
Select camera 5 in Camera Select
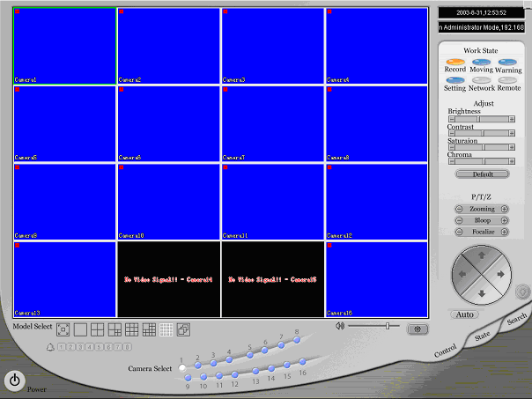tap(250, 355)
